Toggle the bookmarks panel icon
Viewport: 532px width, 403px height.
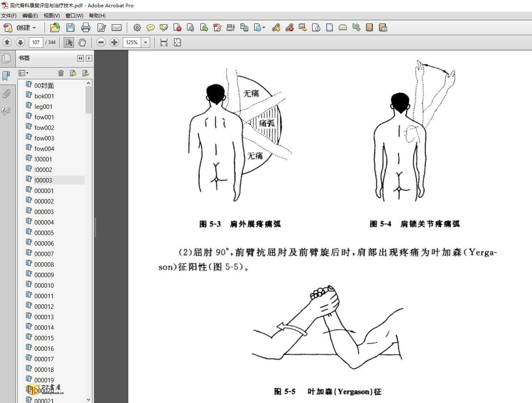coord(6,76)
